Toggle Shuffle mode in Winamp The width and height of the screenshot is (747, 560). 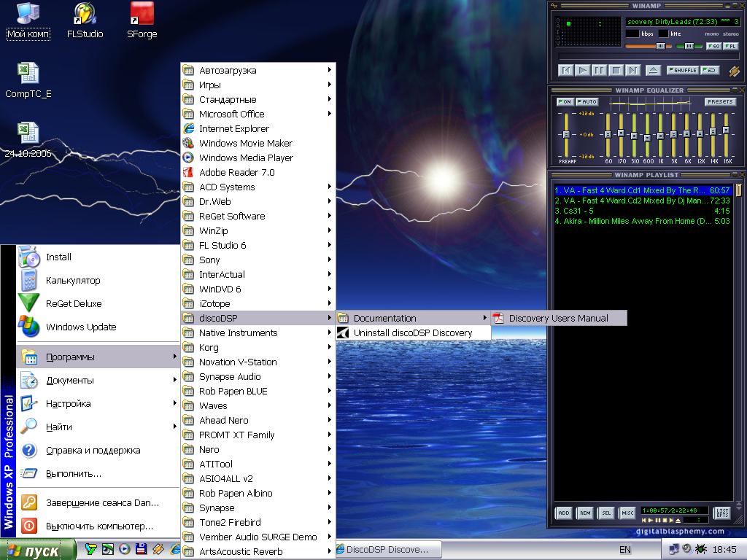[682, 71]
